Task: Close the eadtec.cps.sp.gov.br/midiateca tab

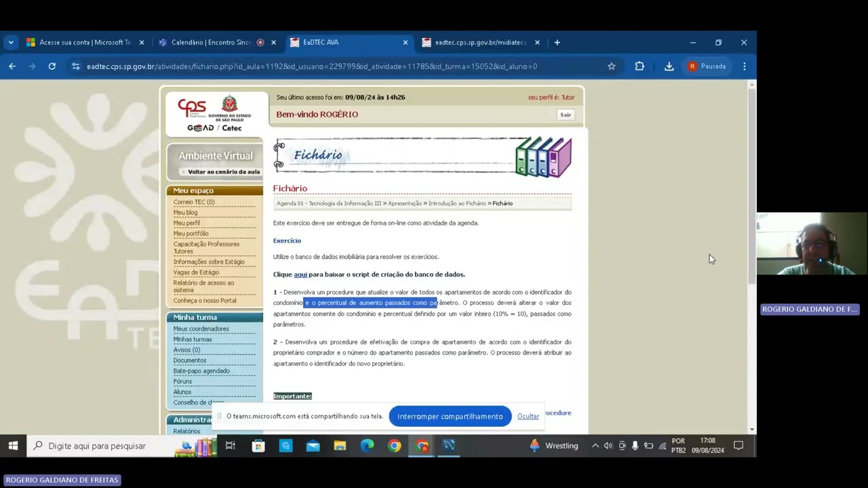Action: [x=537, y=42]
